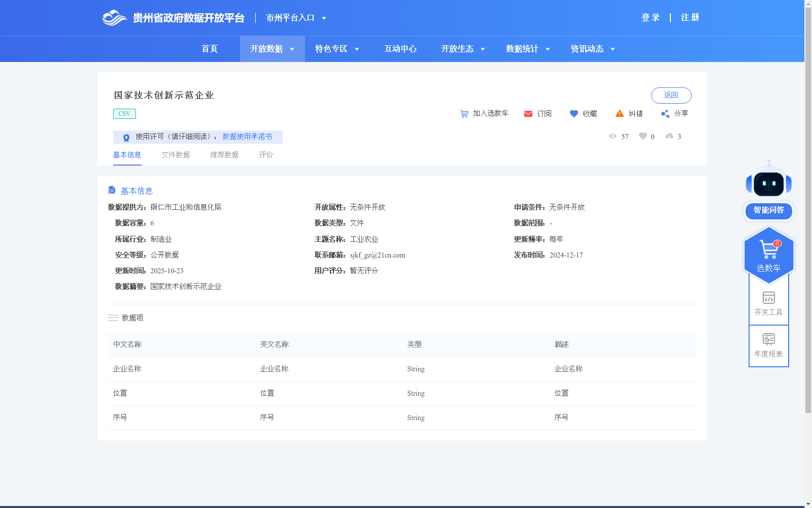Click the warning triangle icon for 纠错

point(620,113)
